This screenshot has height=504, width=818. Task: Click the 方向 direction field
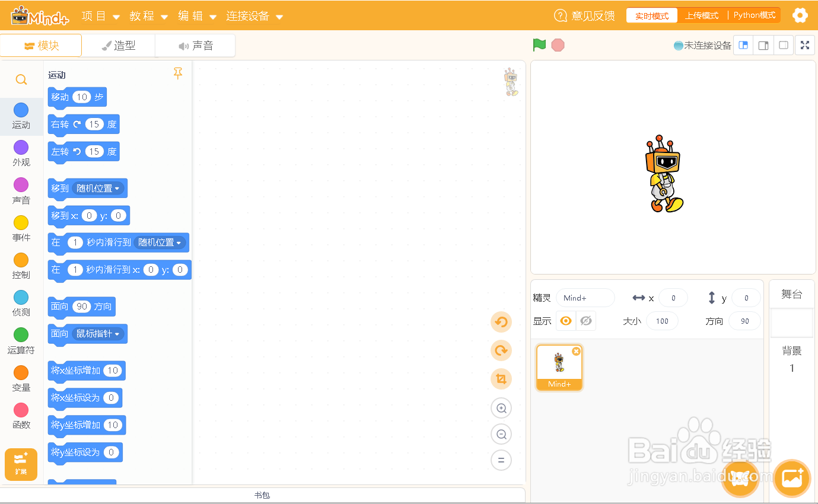coord(745,321)
